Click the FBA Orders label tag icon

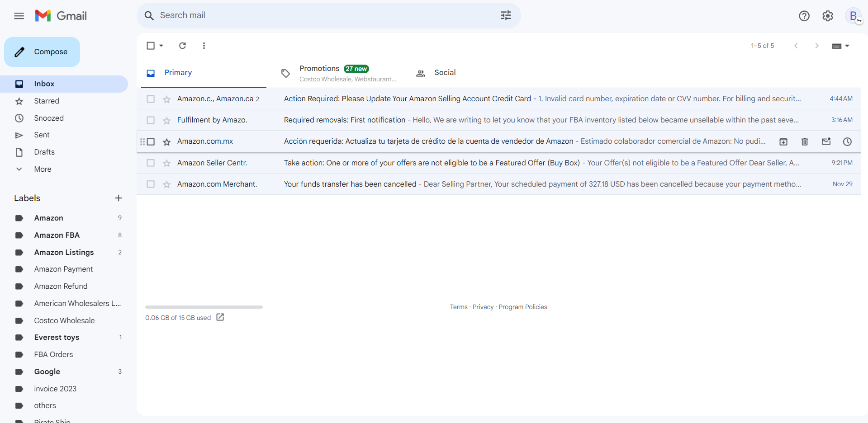coord(19,355)
